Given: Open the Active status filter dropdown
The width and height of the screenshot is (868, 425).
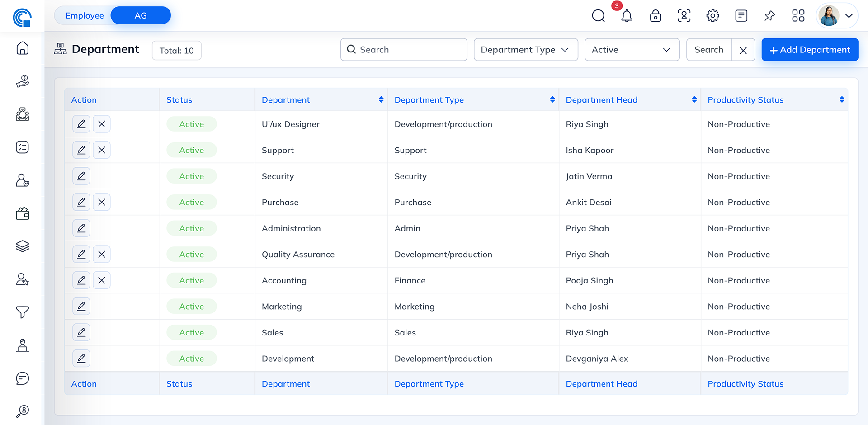Looking at the screenshot, I should click(632, 50).
